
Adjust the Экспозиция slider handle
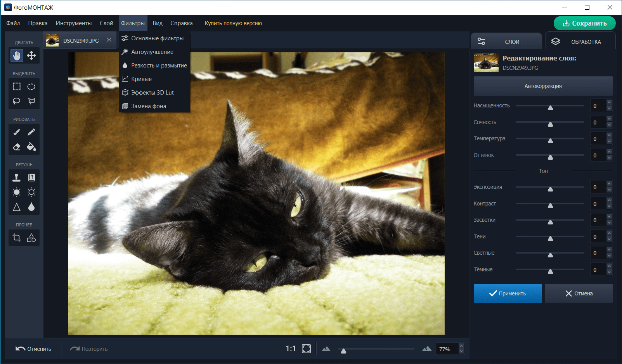tap(550, 189)
